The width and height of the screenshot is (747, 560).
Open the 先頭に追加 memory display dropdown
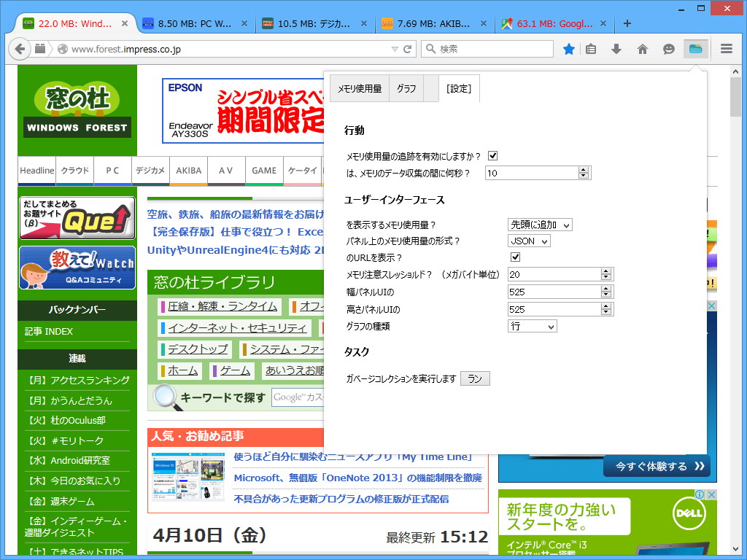(540, 225)
